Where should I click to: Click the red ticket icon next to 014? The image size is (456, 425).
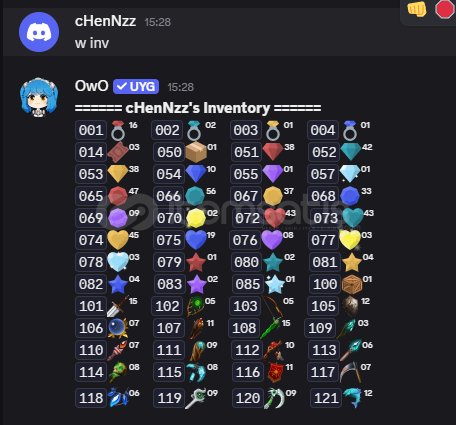(118, 152)
